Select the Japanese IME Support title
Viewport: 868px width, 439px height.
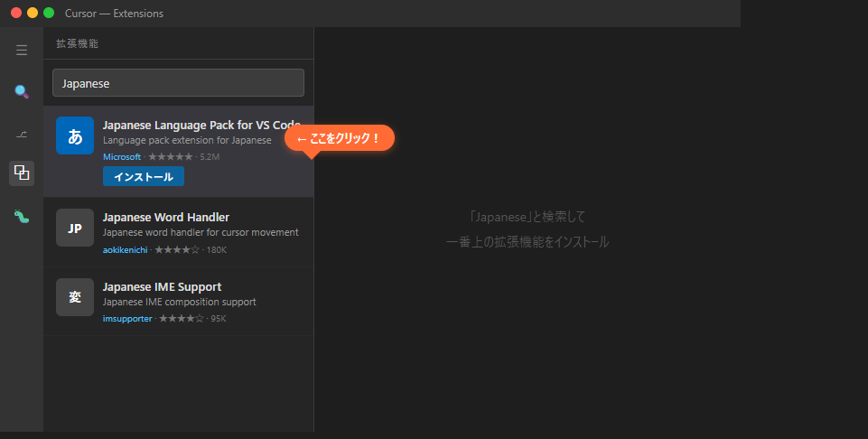point(163,286)
